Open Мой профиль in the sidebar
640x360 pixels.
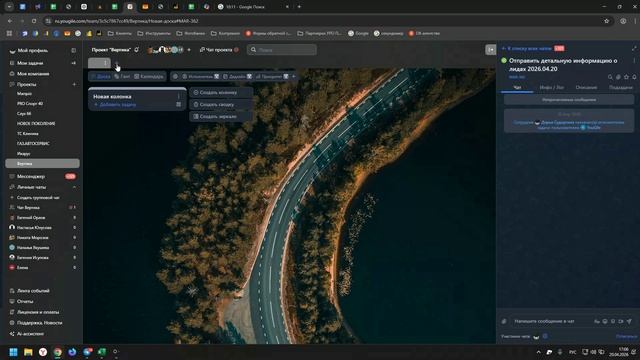pos(33,51)
